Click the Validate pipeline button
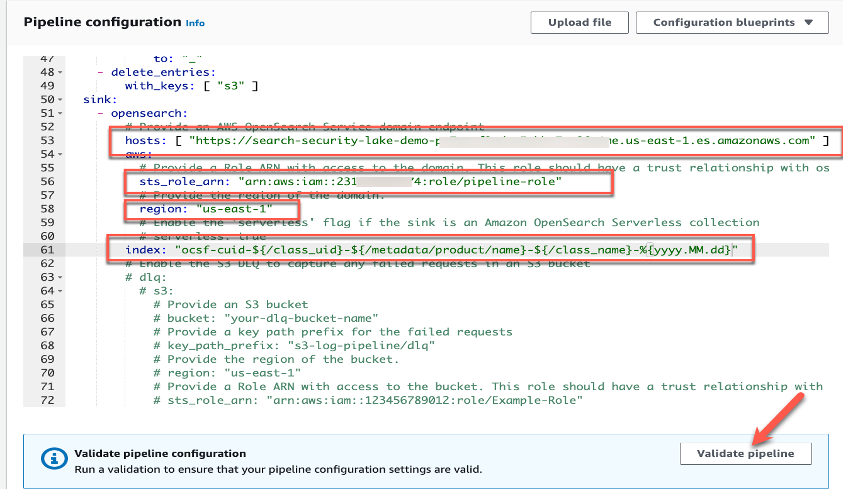The height and width of the screenshot is (490, 844). click(x=745, y=453)
